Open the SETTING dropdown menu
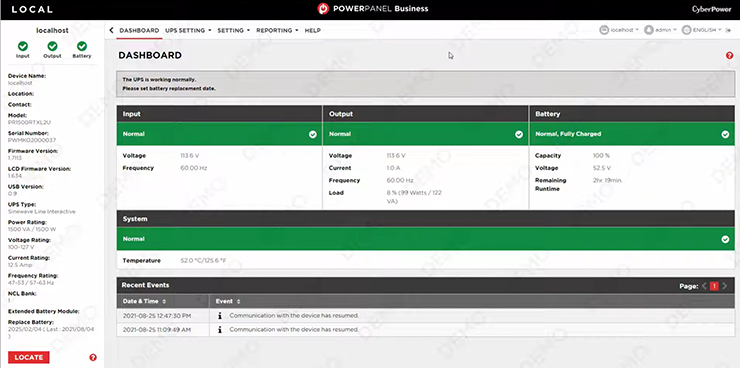 234,30
